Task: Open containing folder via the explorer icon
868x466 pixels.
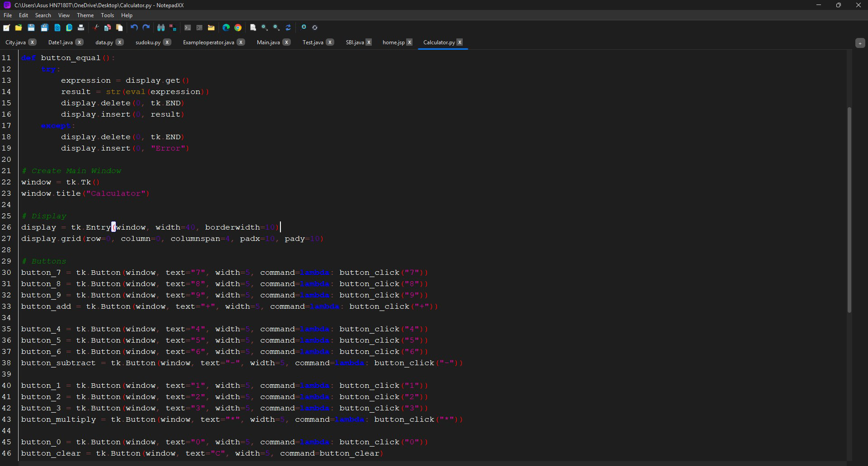Action: pyautogui.click(x=211, y=28)
